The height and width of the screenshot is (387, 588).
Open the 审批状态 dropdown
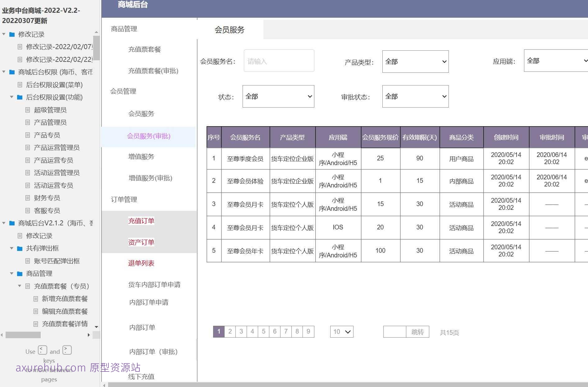click(415, 96)
